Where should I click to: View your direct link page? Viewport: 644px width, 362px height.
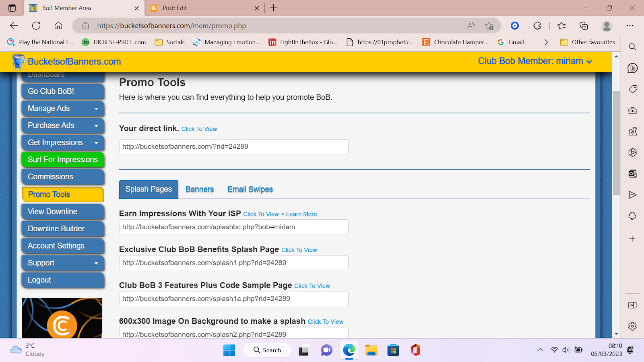tap(199, 129)
